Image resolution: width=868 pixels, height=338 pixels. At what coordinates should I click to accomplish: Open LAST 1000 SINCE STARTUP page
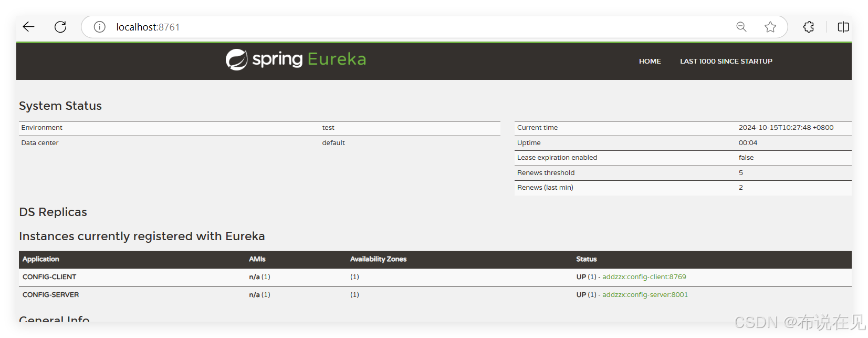[x=726, y=62]
